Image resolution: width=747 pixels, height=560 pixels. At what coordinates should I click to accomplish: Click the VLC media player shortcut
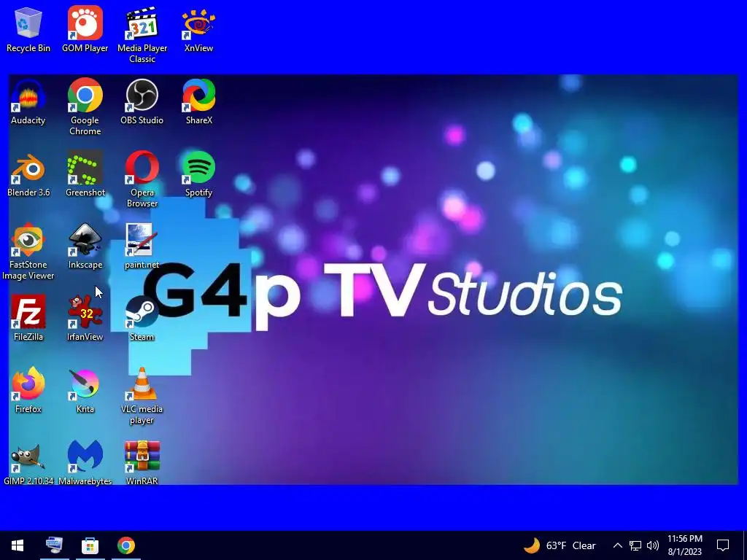(x=142, y=396)
